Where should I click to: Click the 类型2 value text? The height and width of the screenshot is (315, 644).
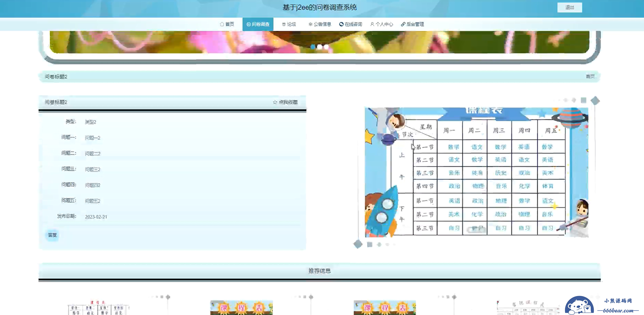(x=90, y=122)
